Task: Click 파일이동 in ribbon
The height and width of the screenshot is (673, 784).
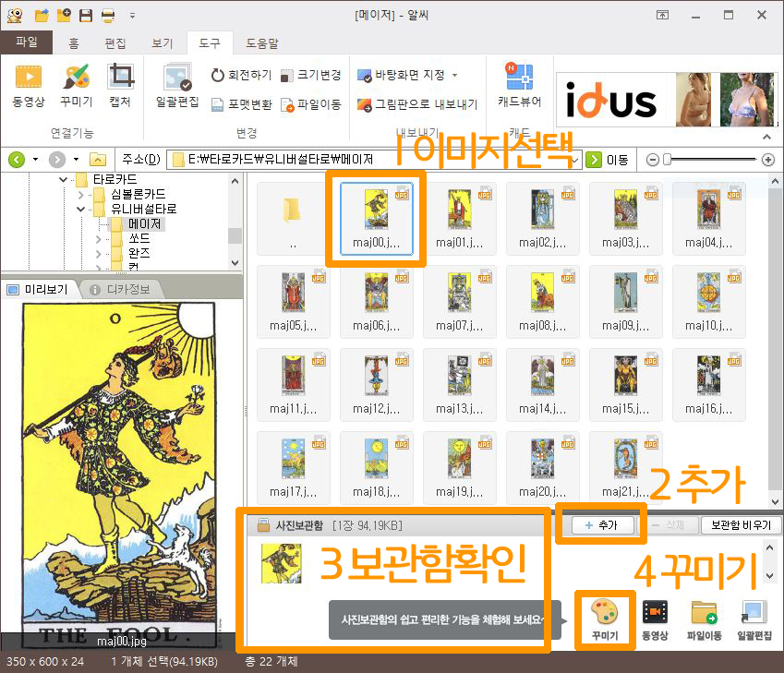Action: tap(310, 104)
